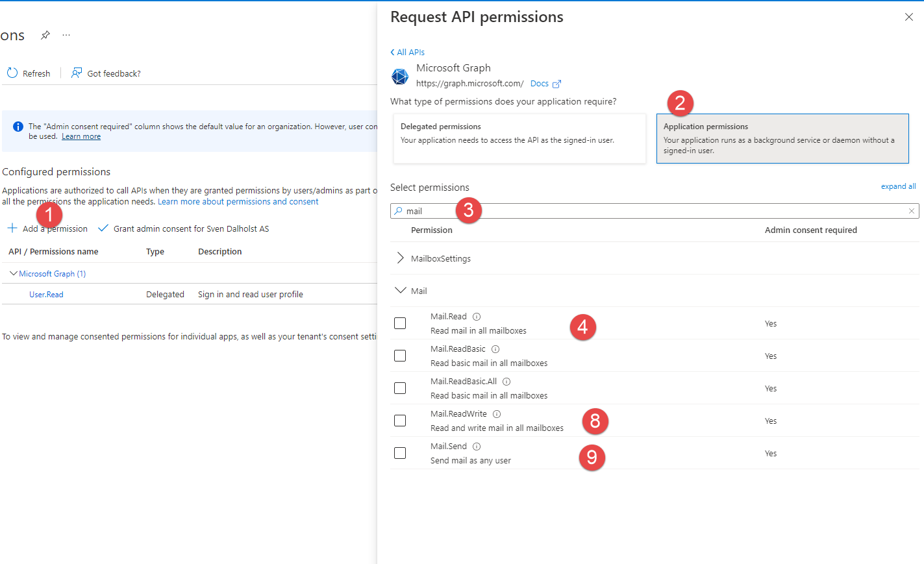This screenshot has height=564, width=924.
Task: Click the expand all link
Action: (x=898, y=186)
